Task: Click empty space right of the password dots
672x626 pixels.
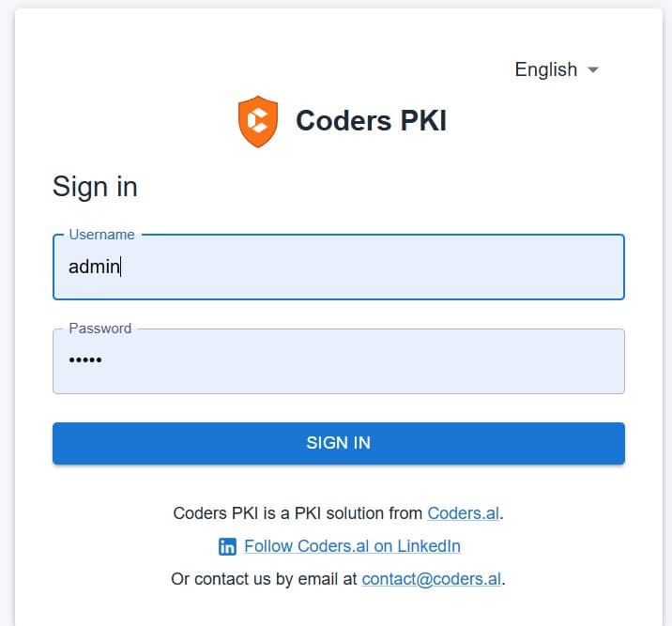Action: 375,361
